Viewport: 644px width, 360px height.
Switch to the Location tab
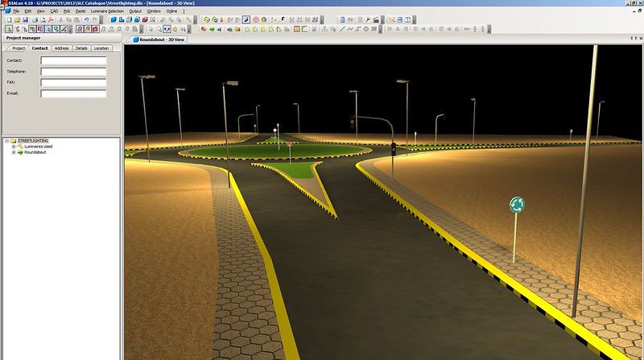(101, 48)
